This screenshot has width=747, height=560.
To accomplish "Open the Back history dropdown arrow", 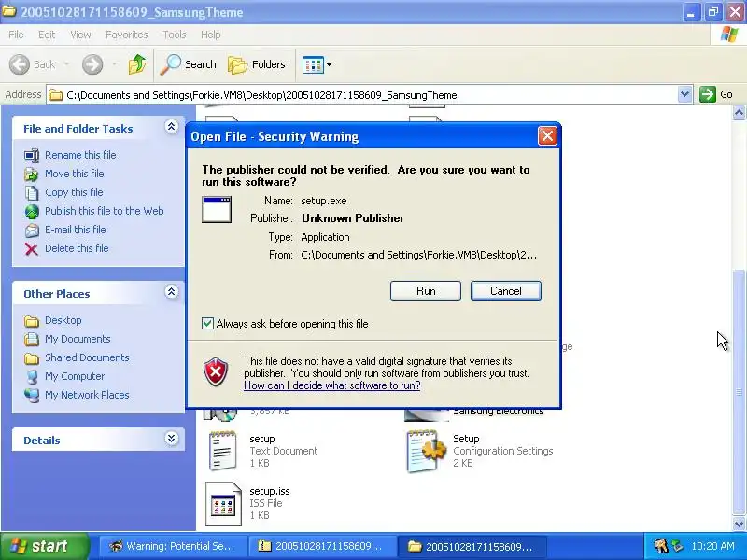I will 66,64.
